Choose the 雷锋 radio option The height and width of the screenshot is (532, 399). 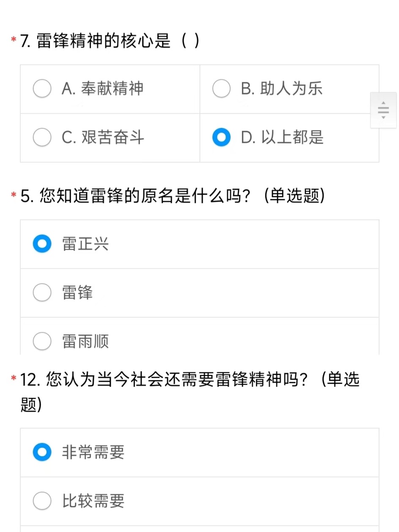pyautogui.click(x=42, y=293)
